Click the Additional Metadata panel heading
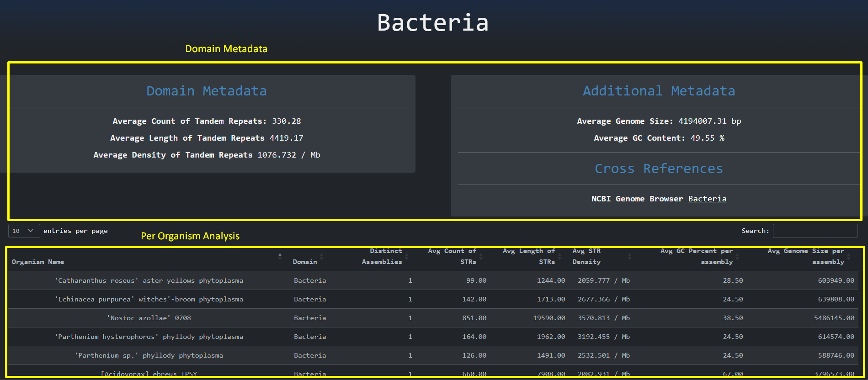Image resolution: width=868 pixels, height=380 pixels. [x=659, y=91]
